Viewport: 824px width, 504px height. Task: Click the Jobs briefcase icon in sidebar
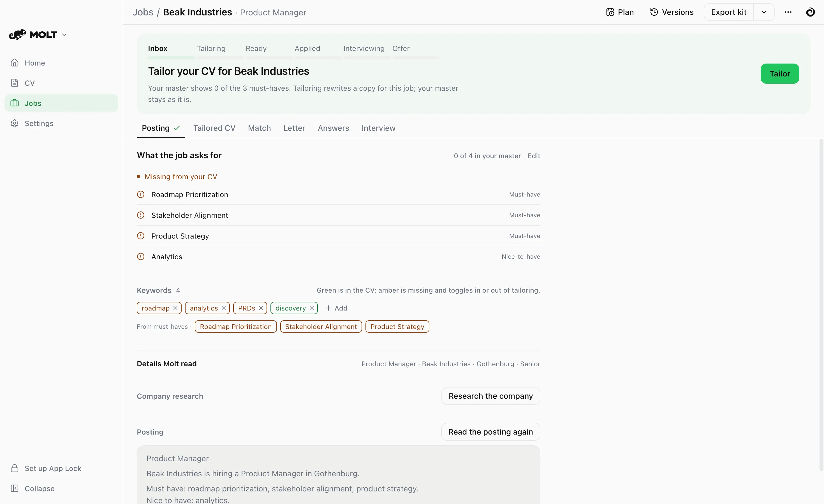[14, 103]
